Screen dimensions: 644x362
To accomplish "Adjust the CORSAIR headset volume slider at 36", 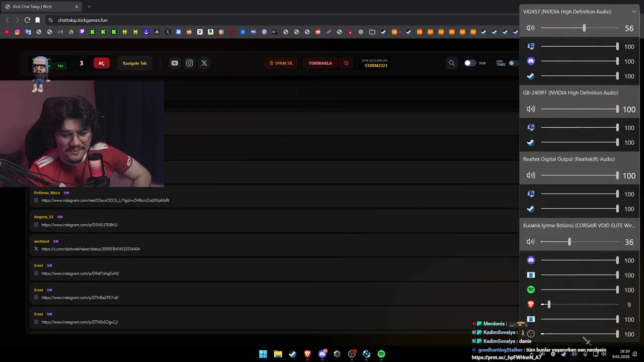I will click(x=579, y=242).
